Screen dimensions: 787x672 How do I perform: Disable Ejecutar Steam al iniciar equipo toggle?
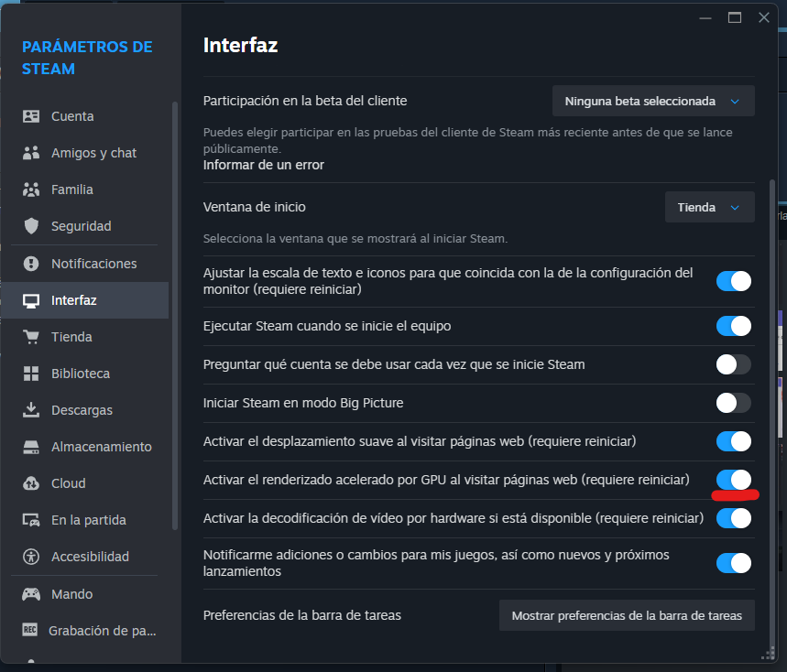(x=733, y=326)
